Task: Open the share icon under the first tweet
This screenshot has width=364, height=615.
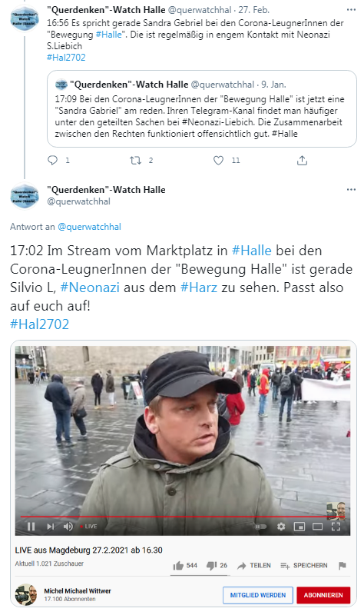Action: 302,160
